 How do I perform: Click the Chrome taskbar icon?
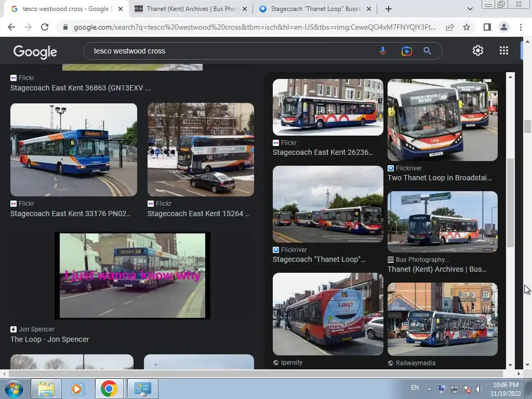[x=109, y=389]
